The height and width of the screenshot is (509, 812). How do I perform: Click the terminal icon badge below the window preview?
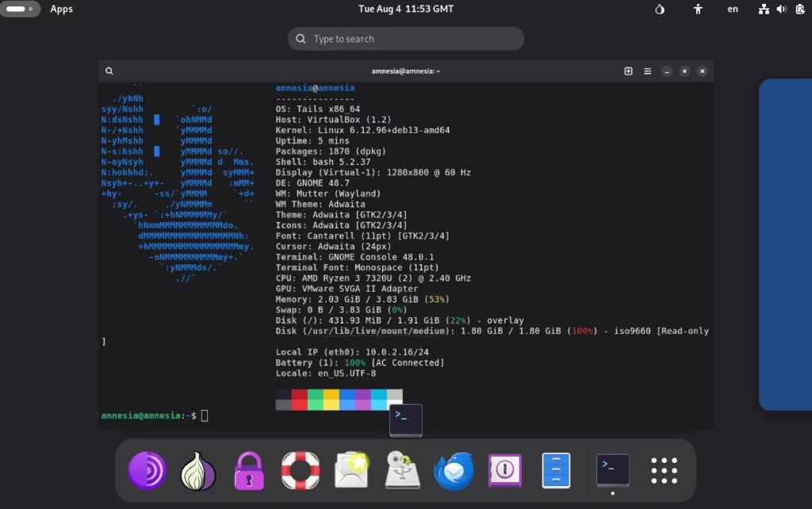(x=406, y=420)
